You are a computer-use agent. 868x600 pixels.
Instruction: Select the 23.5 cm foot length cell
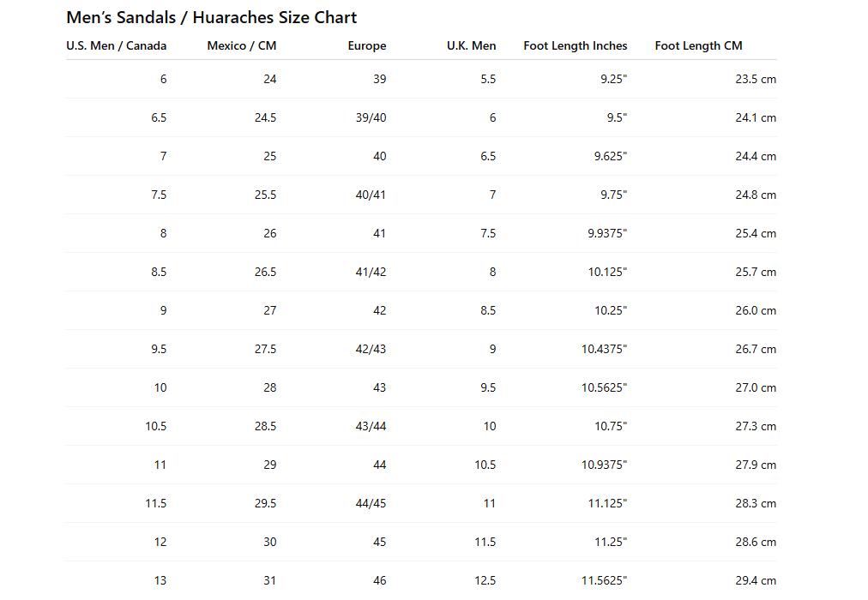(756, 79)
